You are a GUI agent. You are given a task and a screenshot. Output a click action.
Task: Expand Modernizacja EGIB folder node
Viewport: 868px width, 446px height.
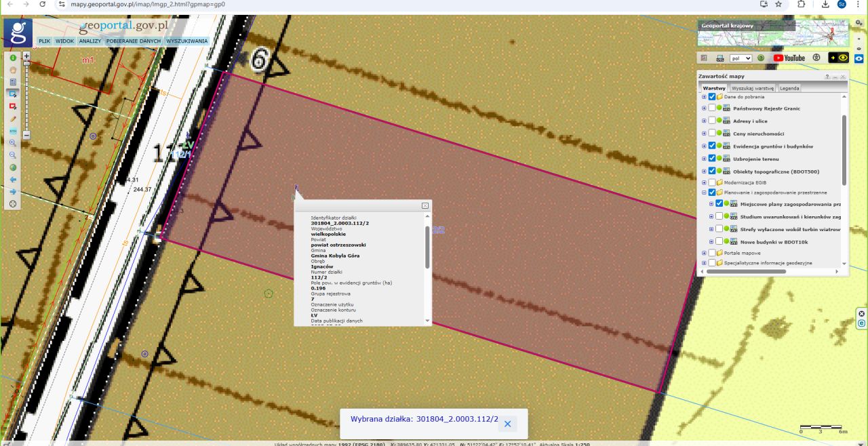click(x=705, y=182)
